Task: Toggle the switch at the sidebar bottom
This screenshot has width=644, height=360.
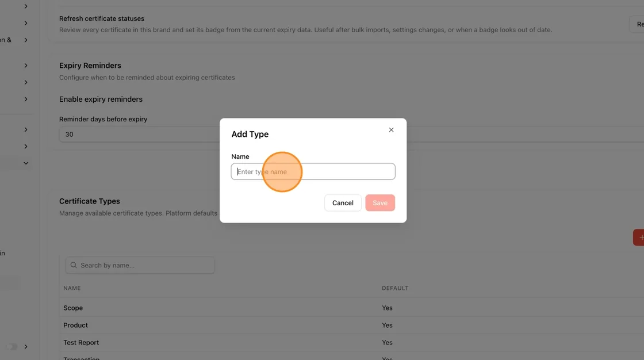Action: (12, 347)
